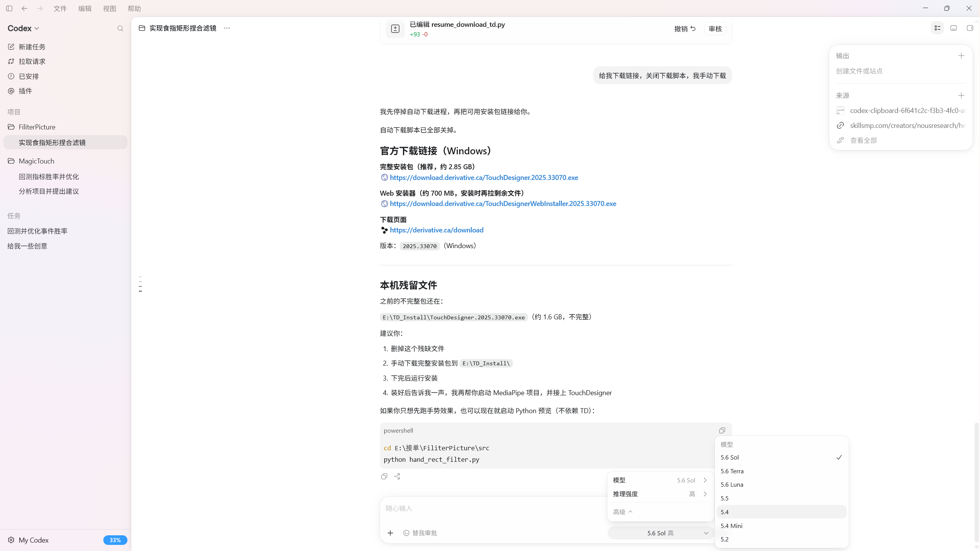
Task: Review the resume_download_td.py changes
Action: pyautogui.click(x=715, y=29)
